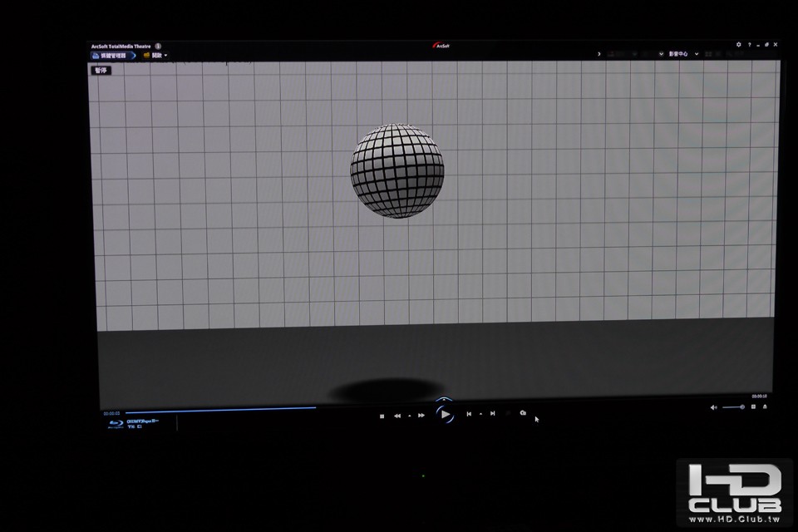Jump to previous chapter

coord(469,414)
